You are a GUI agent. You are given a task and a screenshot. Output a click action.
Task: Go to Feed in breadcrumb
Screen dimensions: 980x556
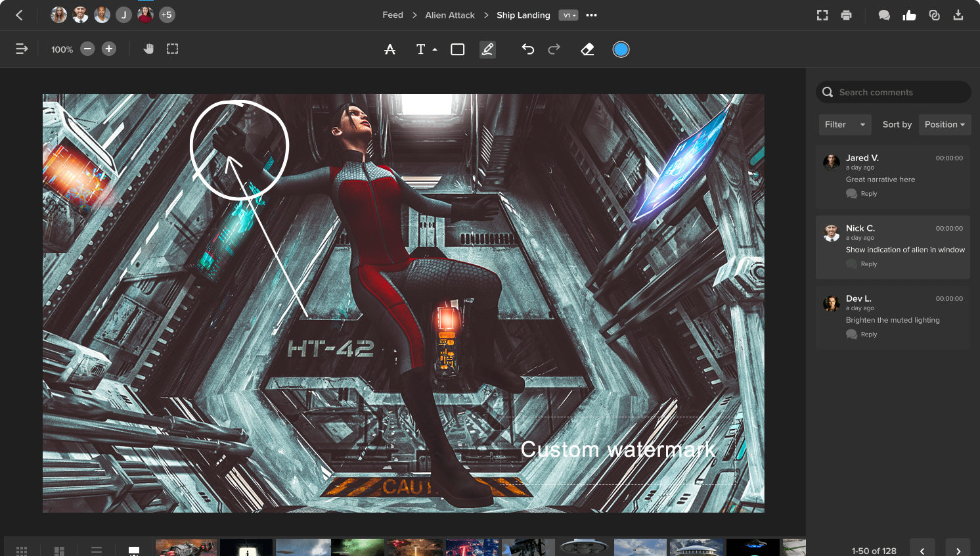(x=393, y=15)
